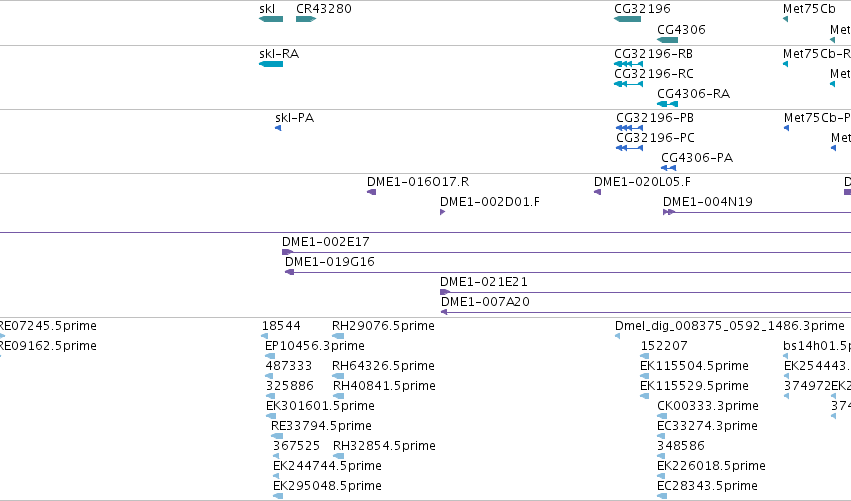Open the CG32196 gene label
Viewport: 851px width, 501px height.
[642, 9]
